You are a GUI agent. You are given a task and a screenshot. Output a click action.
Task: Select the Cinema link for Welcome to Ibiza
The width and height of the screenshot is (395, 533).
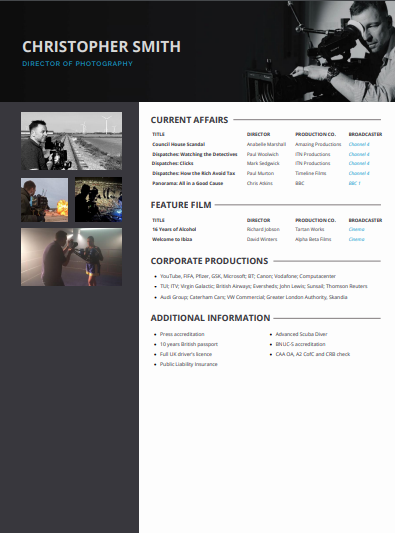pos(357,239)
